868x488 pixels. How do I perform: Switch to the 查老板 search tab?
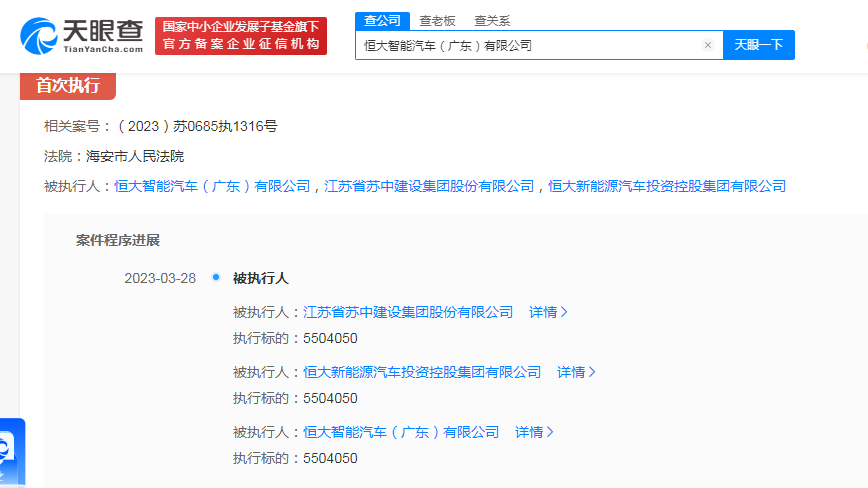tap(436, 20)
